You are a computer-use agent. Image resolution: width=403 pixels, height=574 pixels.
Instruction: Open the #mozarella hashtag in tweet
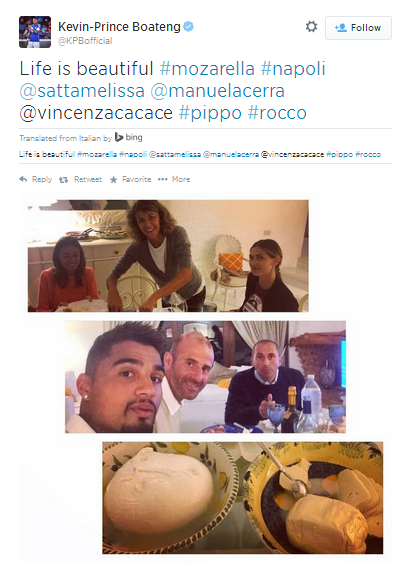click(x=207, y=69)
